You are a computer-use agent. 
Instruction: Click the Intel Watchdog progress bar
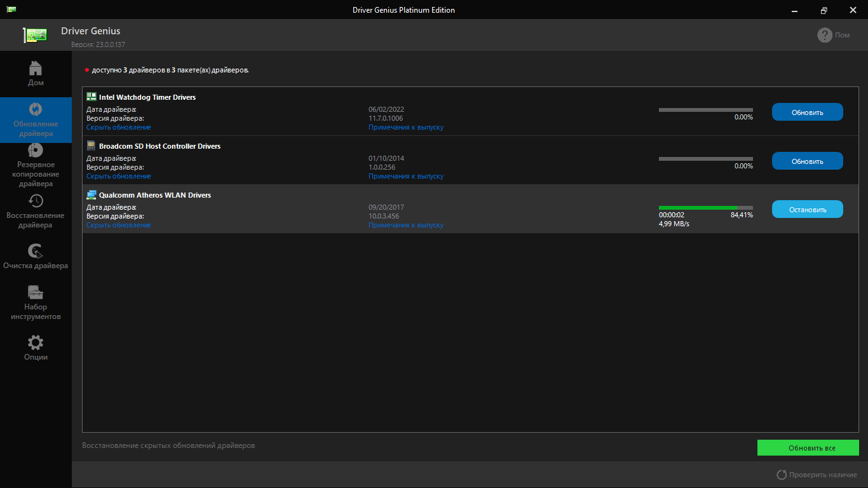point(706,110)
